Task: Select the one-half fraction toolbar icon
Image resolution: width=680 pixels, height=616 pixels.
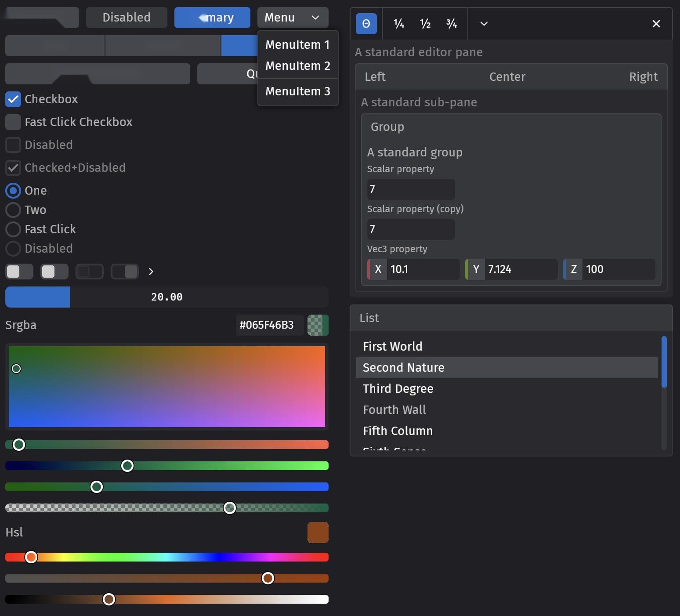Action: (425, 24)
